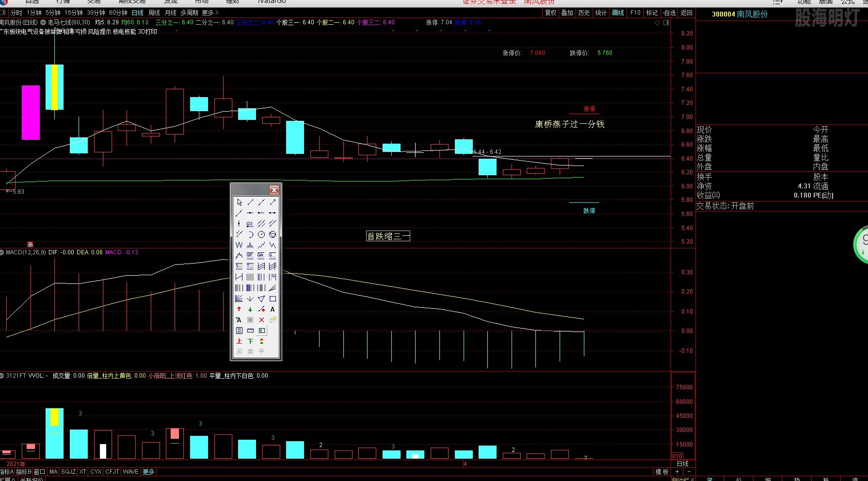Choose the vertical period lines tool
Image resolution: width=868 pixels, height=481 pixels.
tap(250, 277)
